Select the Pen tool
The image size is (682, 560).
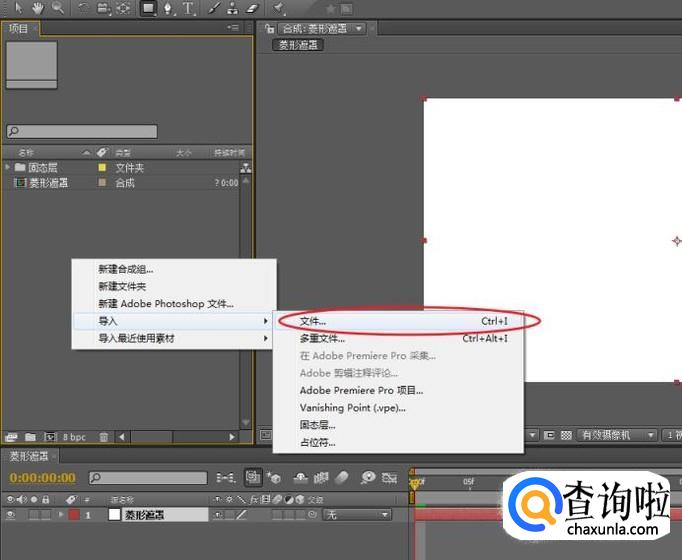168,8
